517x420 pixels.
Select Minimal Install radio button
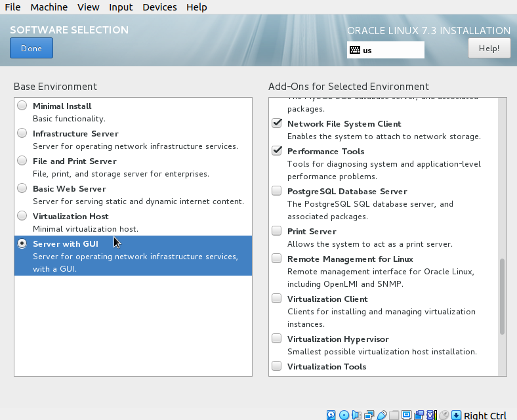[22, 106]
